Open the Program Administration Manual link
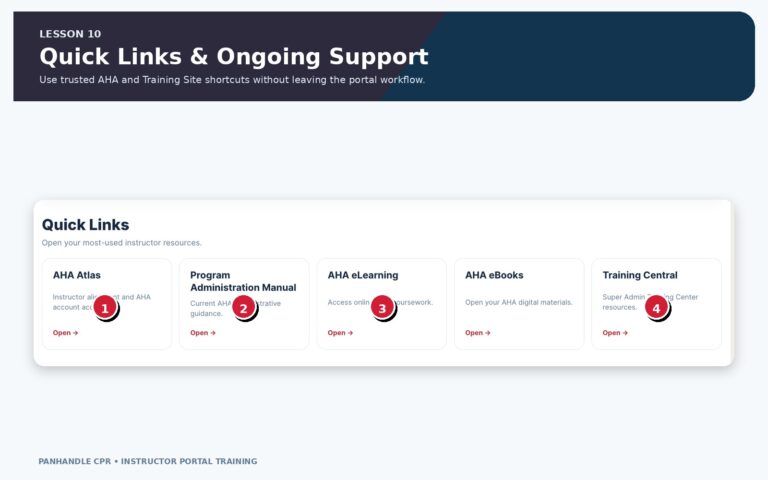This screenshot has height=480, width=768. pos(203,333)
